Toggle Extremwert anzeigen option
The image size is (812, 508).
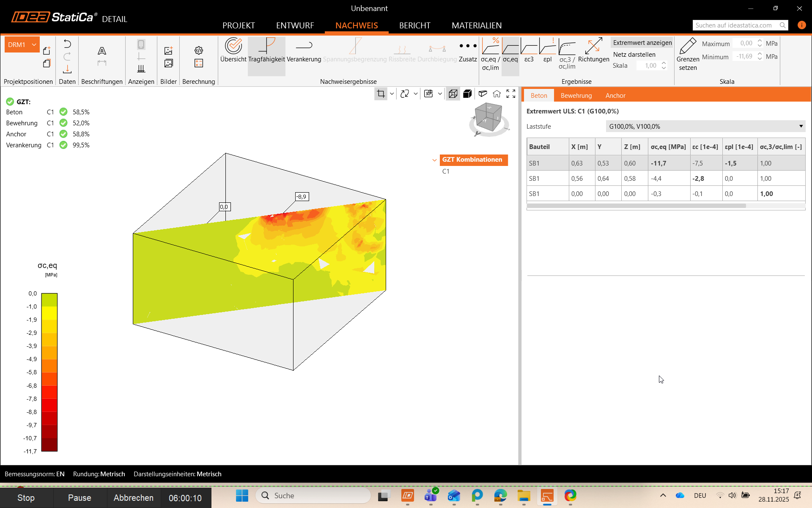[x=642, y=43]
